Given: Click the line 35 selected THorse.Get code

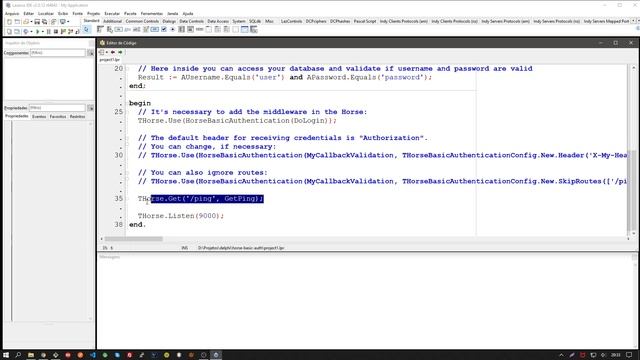Looking at the screenshot, I should (207, 198).
